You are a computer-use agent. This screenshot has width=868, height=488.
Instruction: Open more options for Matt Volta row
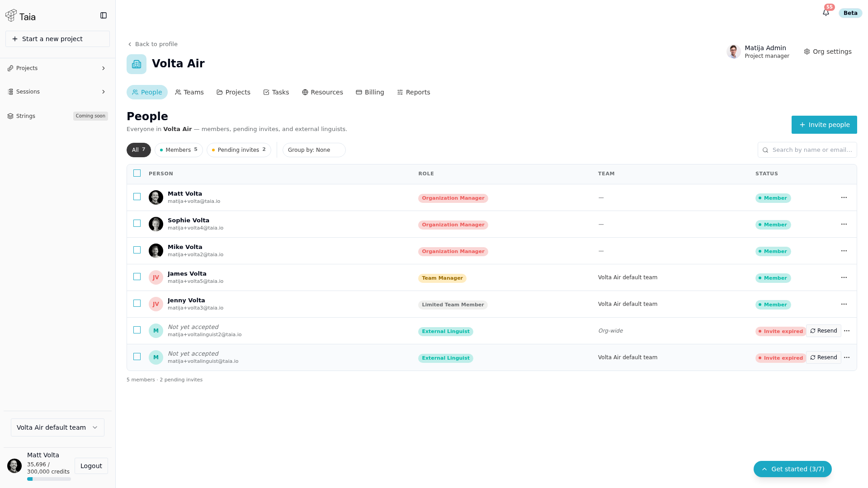pos(844,198)
